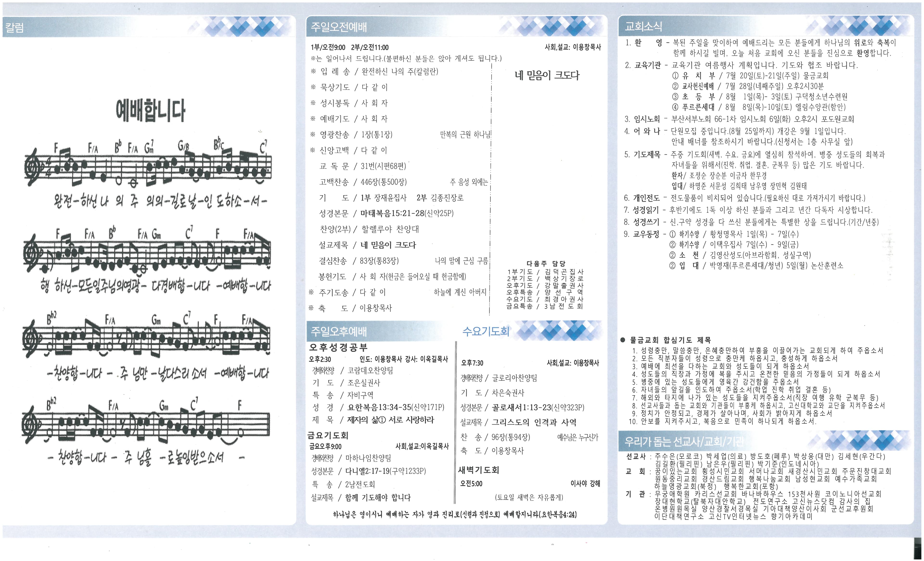
Task: Click the note '(토요일 새벽은 자유롭게)'
Action: coord(529,498)
